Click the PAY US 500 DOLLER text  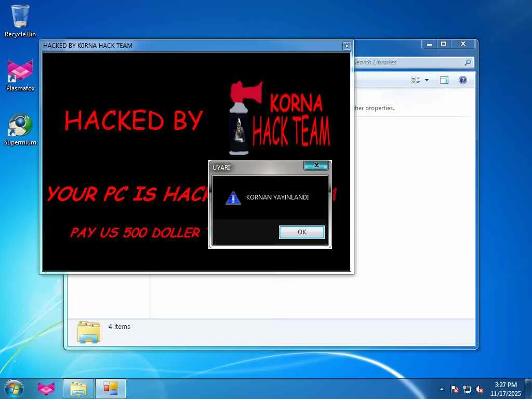click(135, 233)
